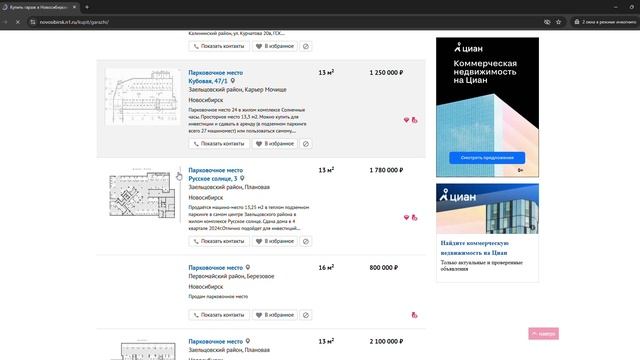Open Парковочное место link priced 800 000

tap(216, 268)
